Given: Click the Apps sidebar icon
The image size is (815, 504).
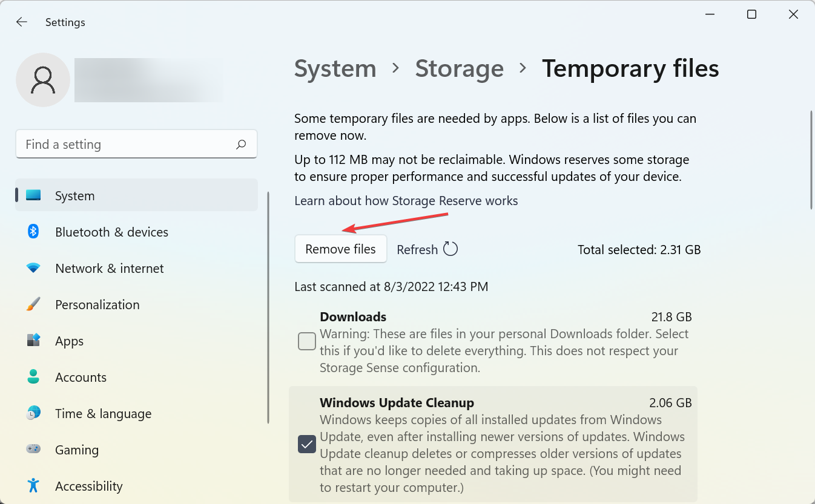Looking at the screenshot, I should (x=33, y=341).
